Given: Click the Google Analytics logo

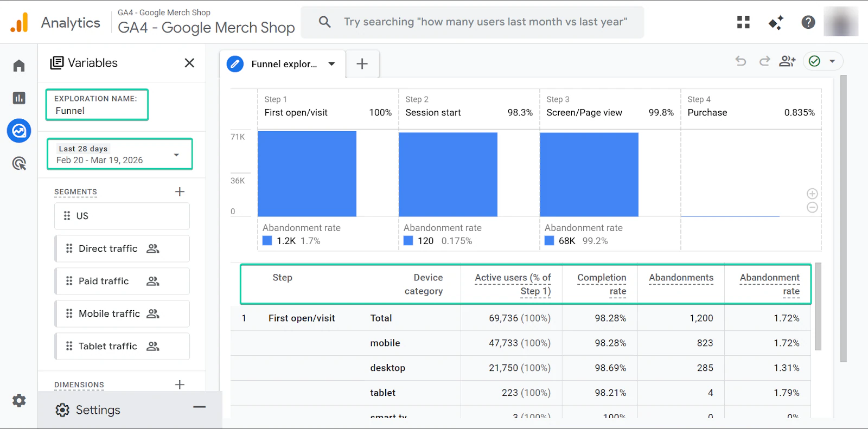Looking at the screenshot, I should coord(20,22).
